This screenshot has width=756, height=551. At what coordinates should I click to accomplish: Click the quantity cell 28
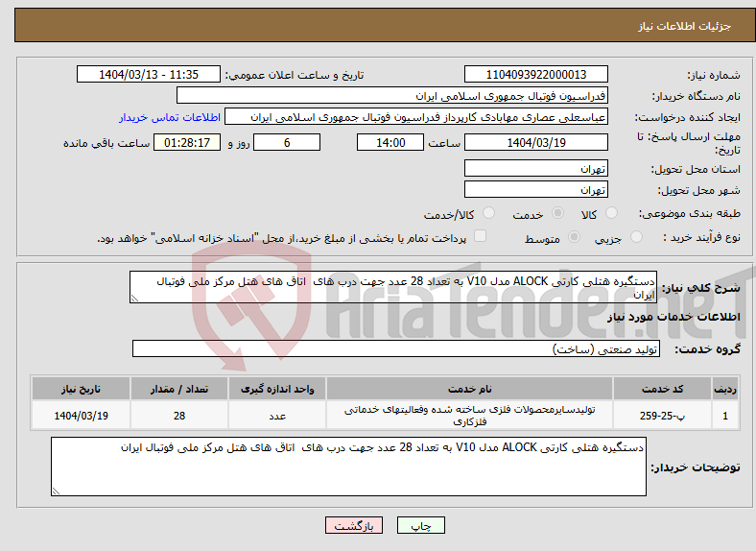tap(179, 415)
